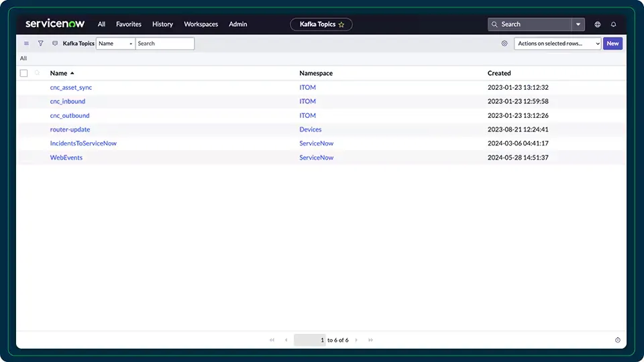Select all rows checkbox in header
The width and height of the screenshot is (644, 362).
pyautogui.click(x=24, y=74)
